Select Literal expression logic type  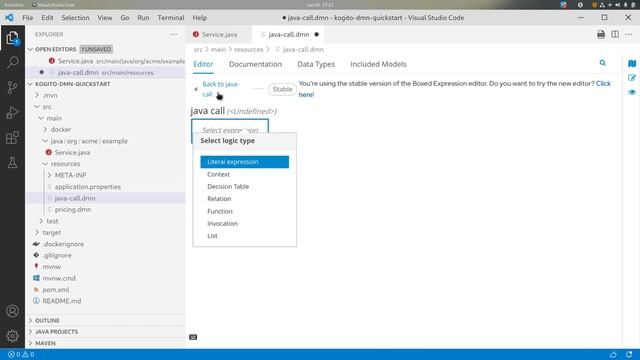click(x=244, y=162)
